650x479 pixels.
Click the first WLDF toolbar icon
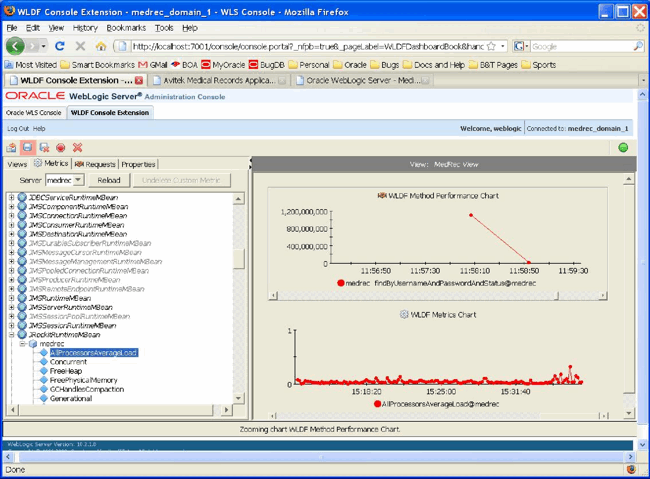(11, 148)
